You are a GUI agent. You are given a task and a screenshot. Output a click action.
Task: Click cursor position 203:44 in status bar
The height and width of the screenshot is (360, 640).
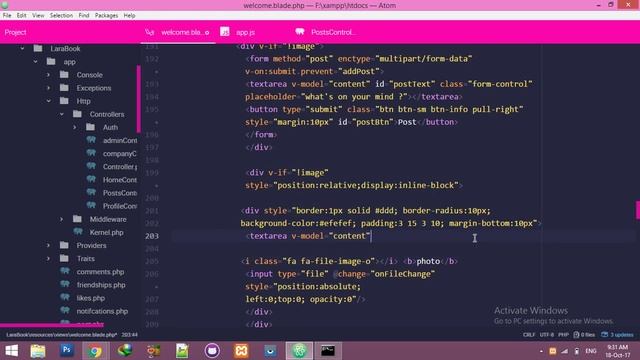(x=129, y=335)
